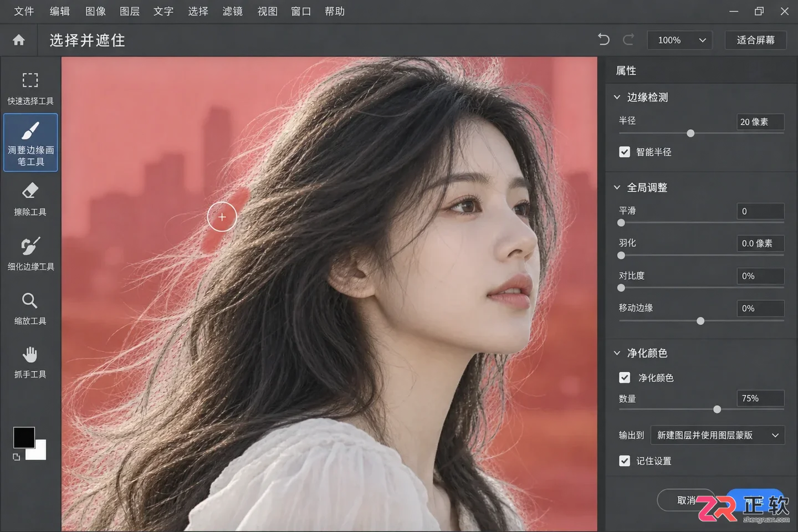Click the 平滑 value input field
Image resolution: width=798 pixels, height=532 pixels.
[760, 211]
